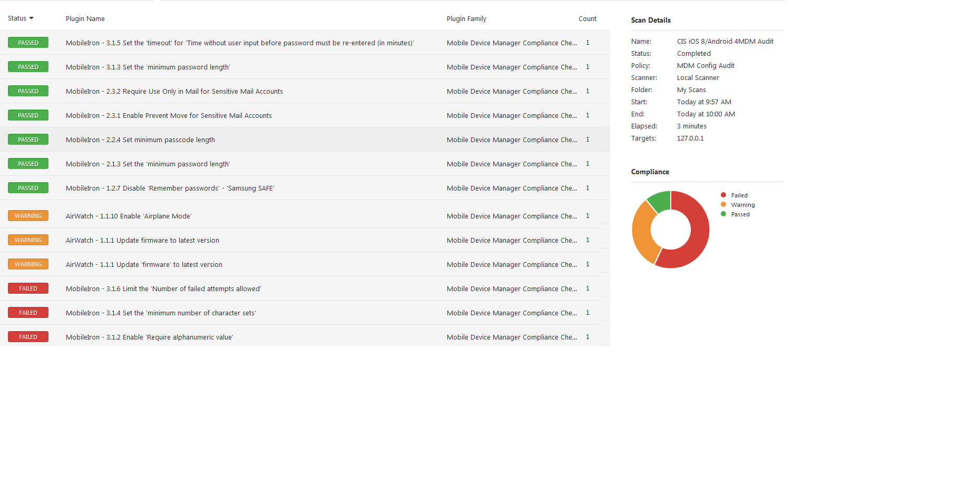Click the plugin family cell for AirWatch 1.1.10
The width and height of the screenshot is (980, 488).
coord(512,216)
